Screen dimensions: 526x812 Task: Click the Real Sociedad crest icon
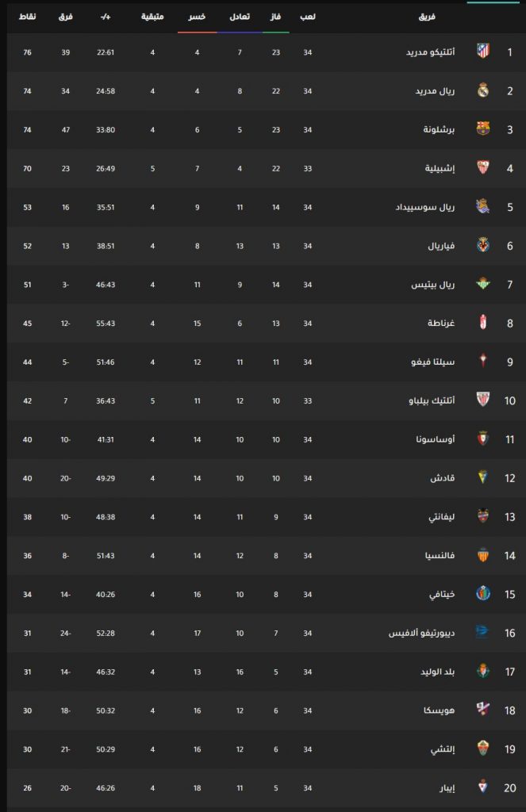[483, 206]
